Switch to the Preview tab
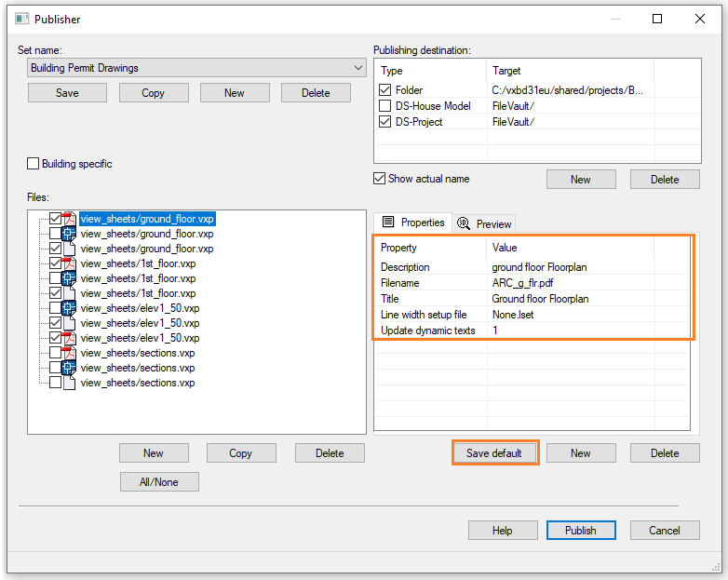Screen dimensions: 728x580 point(485,223)
